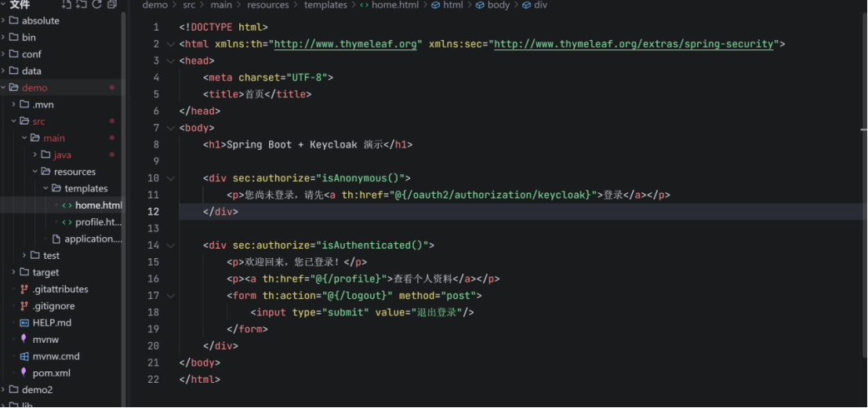The image size is (868, 408).
Task: Click templates breadcrumb segment
Action: [x=325, y=5]
